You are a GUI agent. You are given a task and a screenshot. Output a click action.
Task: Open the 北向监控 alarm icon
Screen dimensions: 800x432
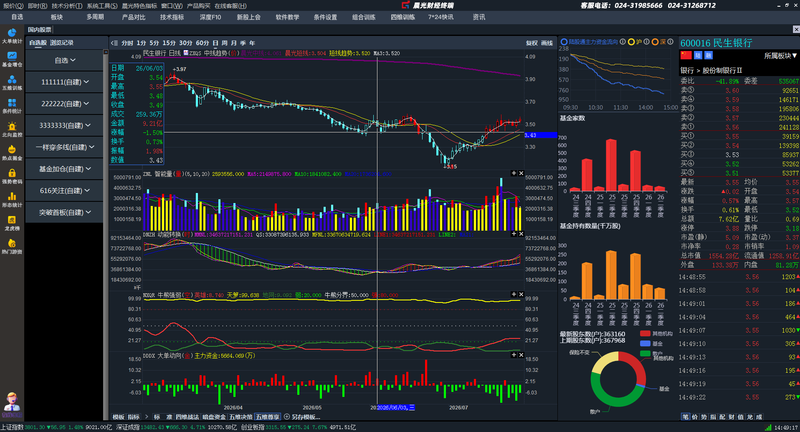click(12, 130)
